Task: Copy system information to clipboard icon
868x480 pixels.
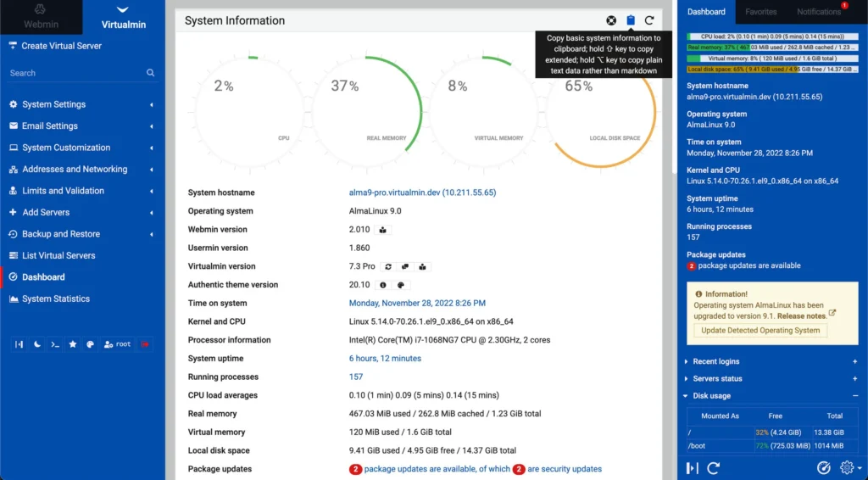Action: [631, 20]
